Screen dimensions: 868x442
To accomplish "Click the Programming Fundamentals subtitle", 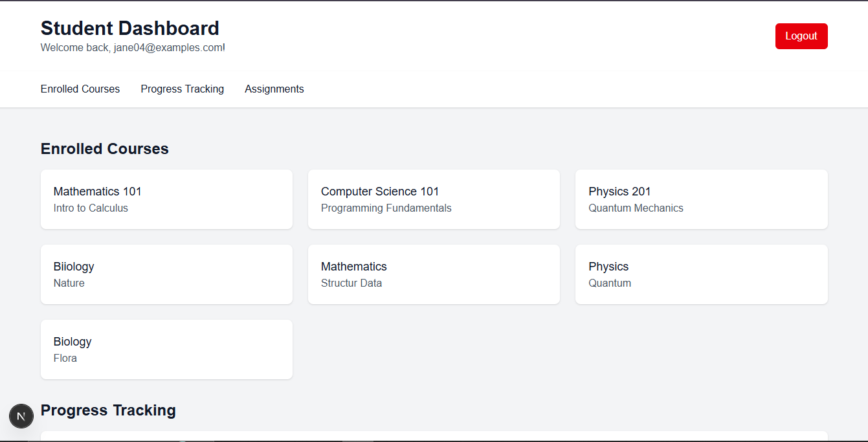I will (386, 208).
